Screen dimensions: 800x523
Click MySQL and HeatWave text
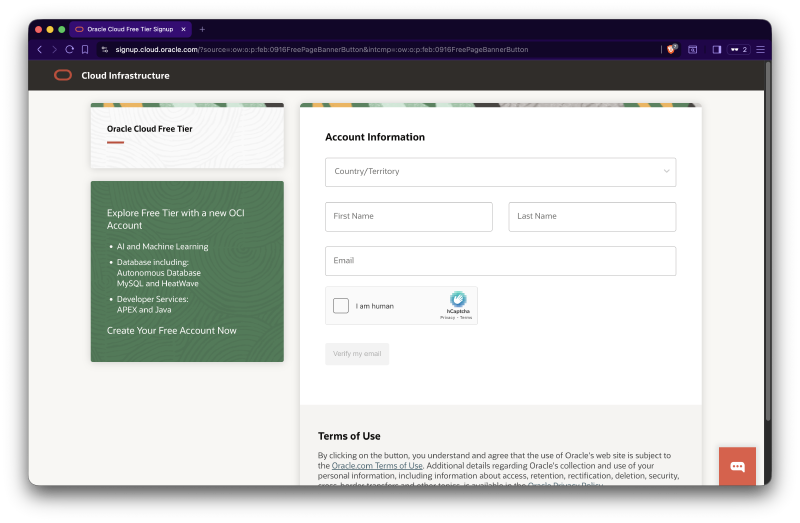click(x=158, y=284)
